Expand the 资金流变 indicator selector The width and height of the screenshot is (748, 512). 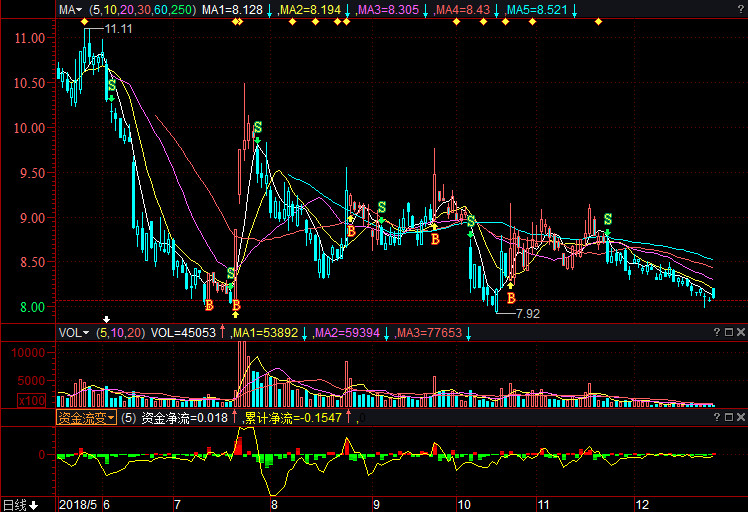pos(86,418)
